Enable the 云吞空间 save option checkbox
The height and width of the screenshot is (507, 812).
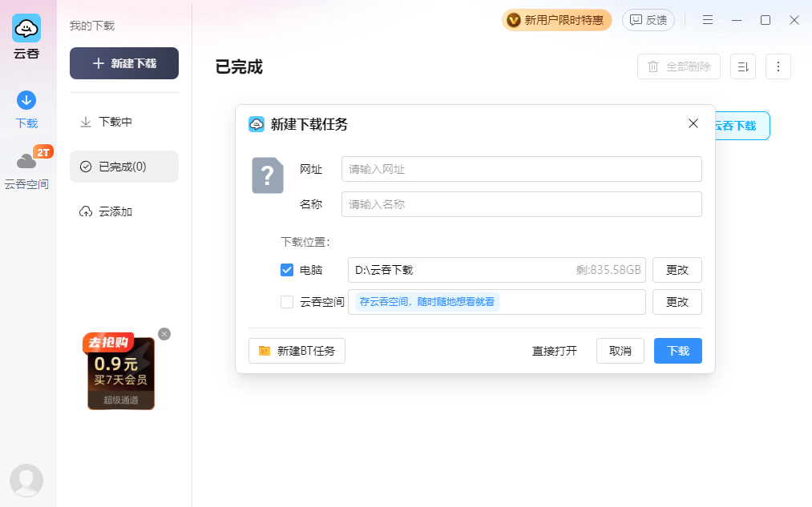coord(286,302)
